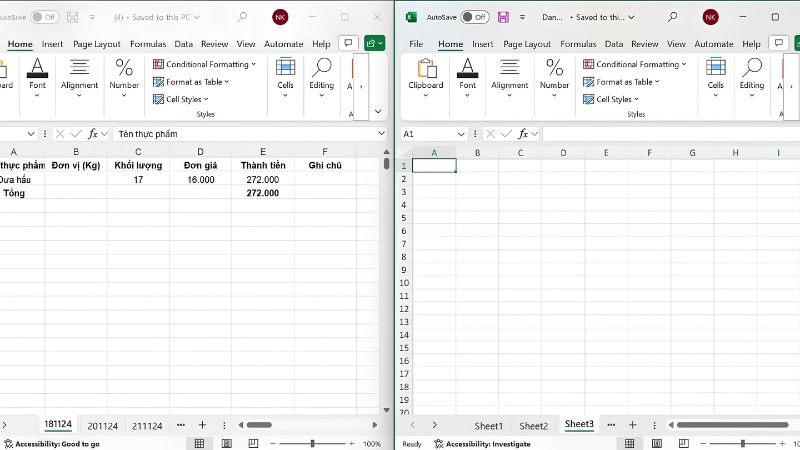Click Zoom in plus in left window
Screen dimensions: 800x450
(352, 443)
